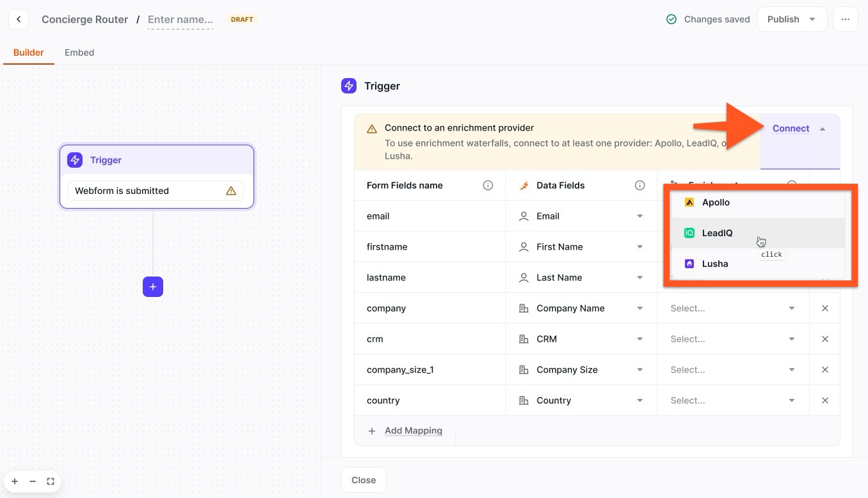Click the Enter name input field
The height and width of the screenshot is (498, 868).
(x=181, y=19)
